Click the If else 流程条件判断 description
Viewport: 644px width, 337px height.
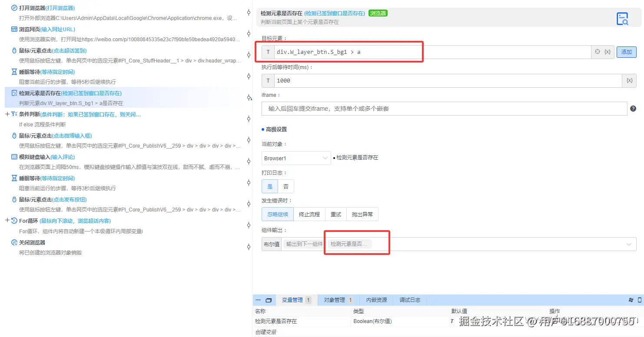pyautogui.click(x=43, y=125)
